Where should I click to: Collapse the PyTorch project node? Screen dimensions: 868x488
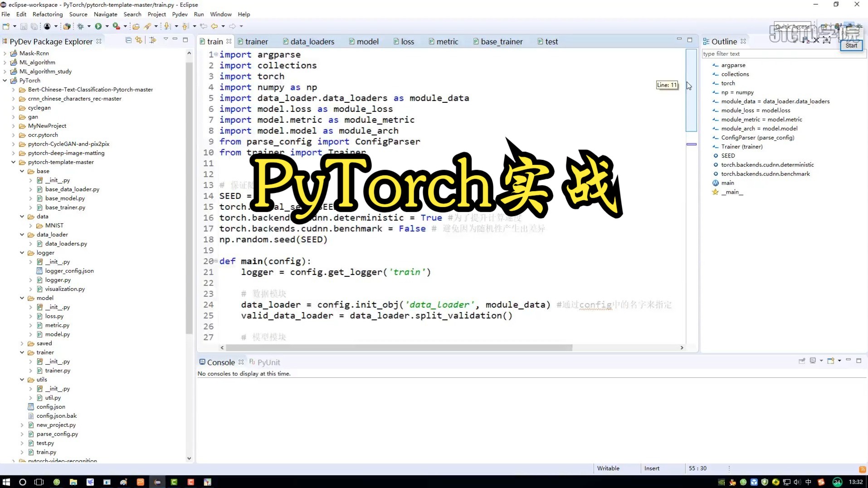point(5,81)
